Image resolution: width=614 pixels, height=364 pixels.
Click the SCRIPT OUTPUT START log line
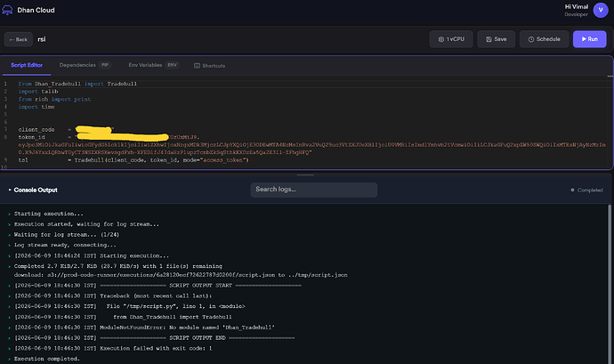[158, 286]
